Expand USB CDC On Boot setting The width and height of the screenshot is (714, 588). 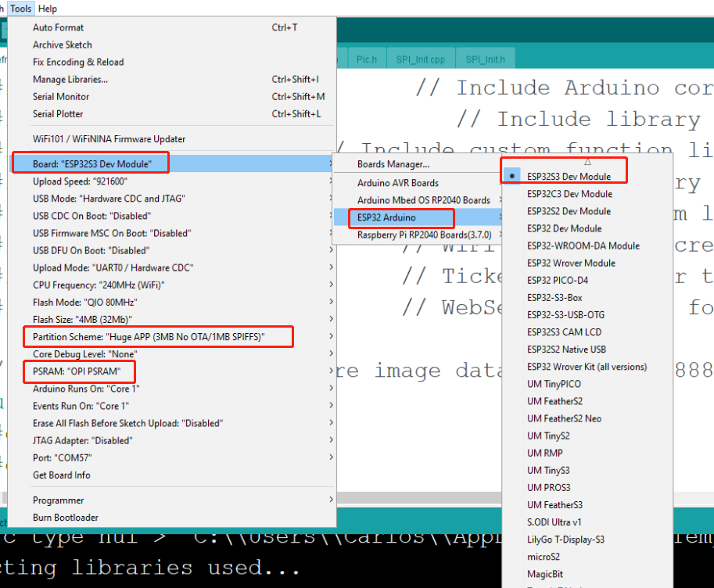point(172,216)
